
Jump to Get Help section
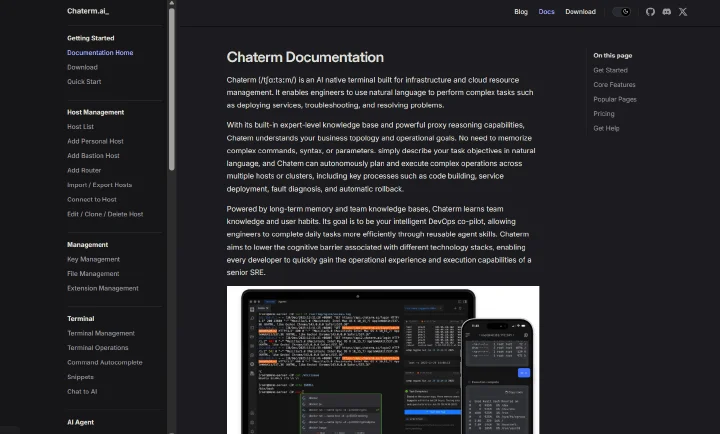[606, 129]
